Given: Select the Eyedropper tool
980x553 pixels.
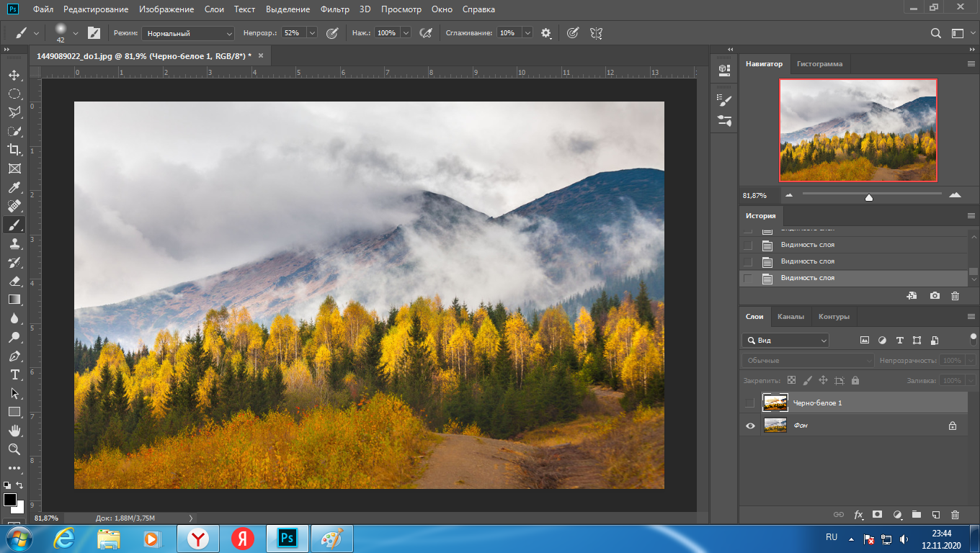Looking at the screenshot, I should (x=14, y=187).
